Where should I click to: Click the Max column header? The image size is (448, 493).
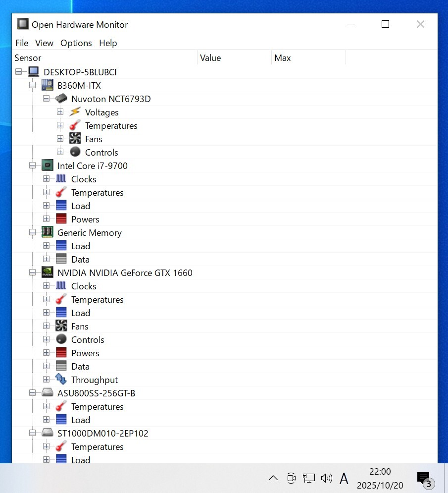[308, 58]
